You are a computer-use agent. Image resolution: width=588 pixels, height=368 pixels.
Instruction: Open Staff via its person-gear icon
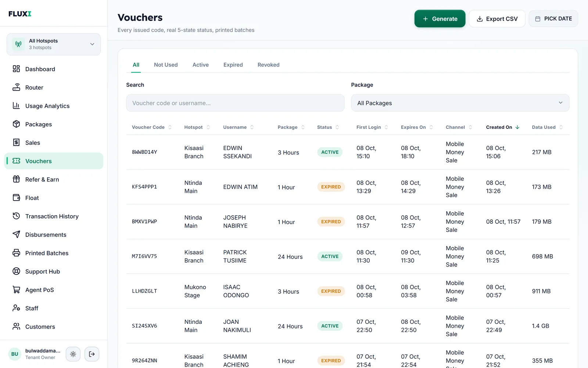pyautogui.click(x=16, y=308)
